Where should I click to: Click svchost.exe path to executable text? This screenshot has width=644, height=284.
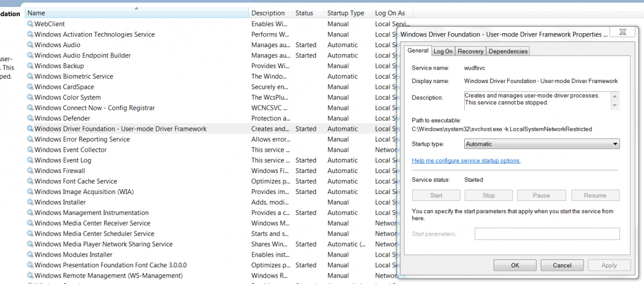pos(502,129)
